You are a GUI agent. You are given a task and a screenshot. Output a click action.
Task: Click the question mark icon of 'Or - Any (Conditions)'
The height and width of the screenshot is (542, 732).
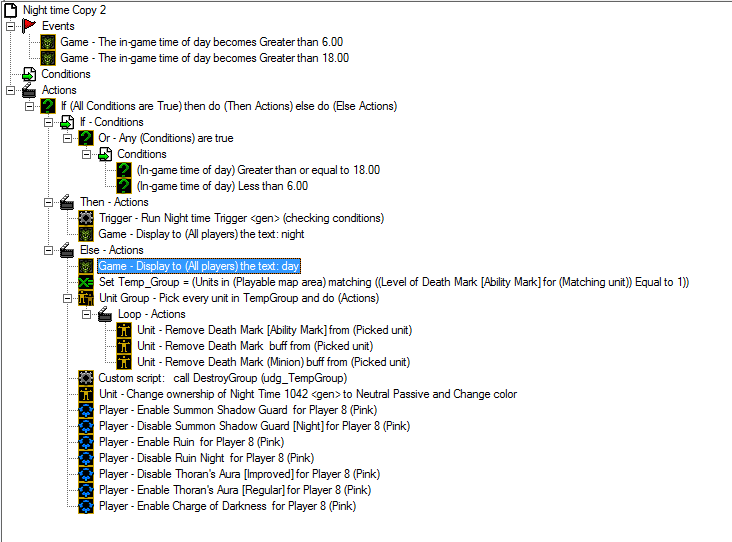[x=86, y=138]
